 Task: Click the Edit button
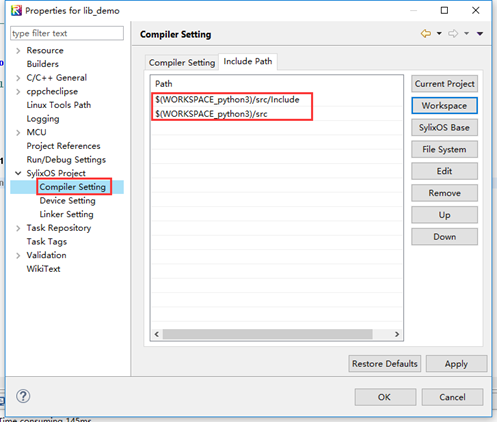point(444,171)
